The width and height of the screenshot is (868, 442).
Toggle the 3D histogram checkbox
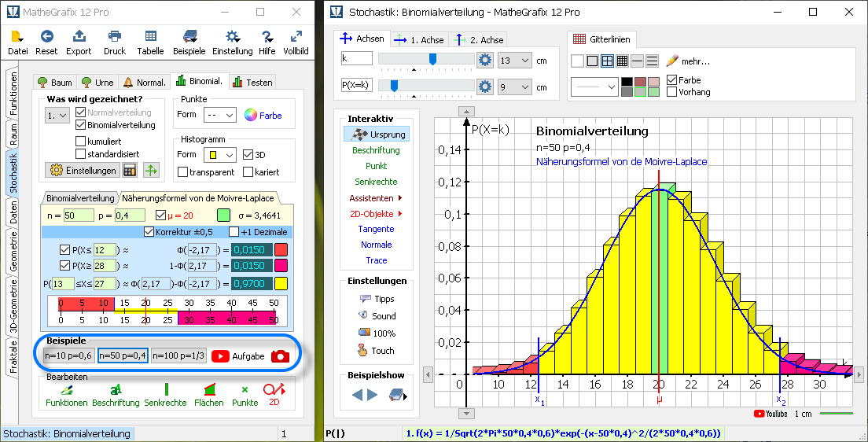pyautogui.click(x=248, y=154)
